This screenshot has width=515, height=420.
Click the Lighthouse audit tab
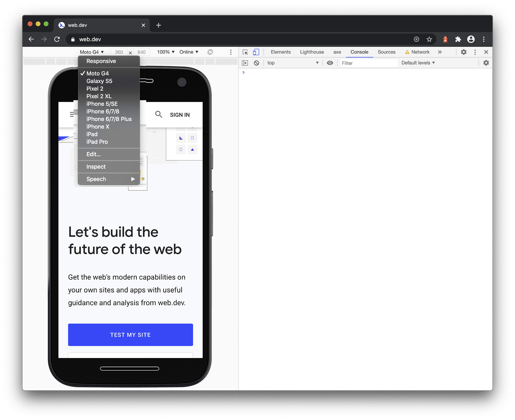coord(311,51)
